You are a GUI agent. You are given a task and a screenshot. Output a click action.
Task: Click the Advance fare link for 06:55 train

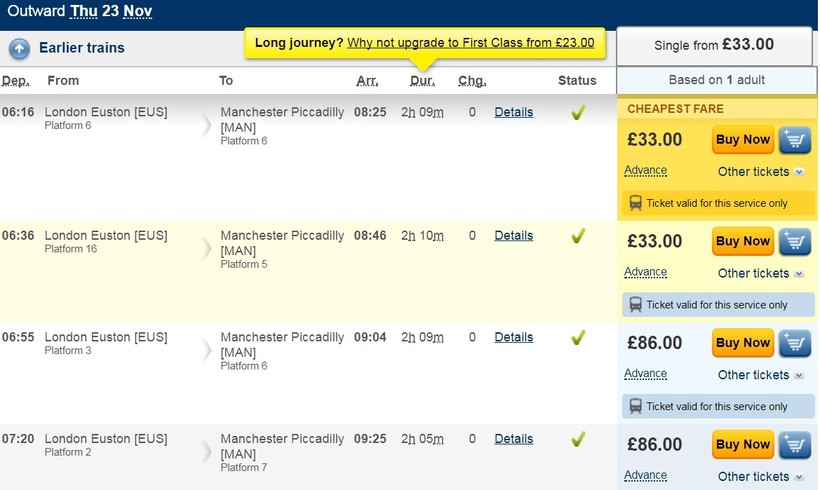pyautogui.click(x=645, y=374)
